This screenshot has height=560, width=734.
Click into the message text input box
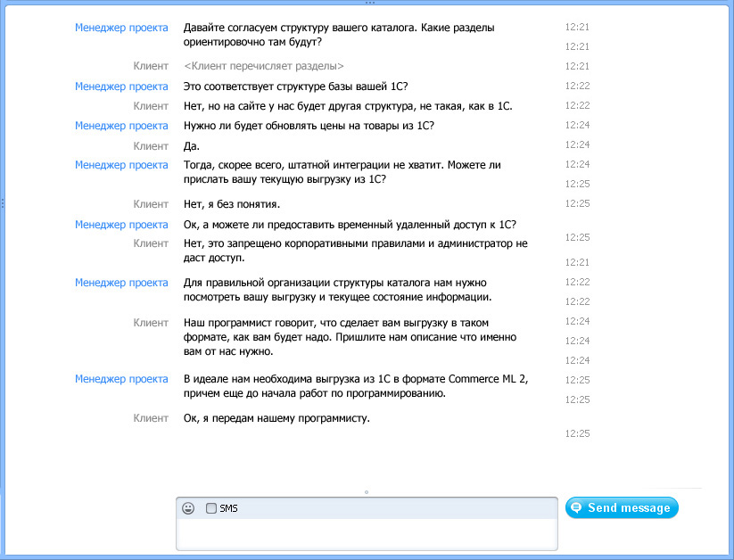point(366,533)
